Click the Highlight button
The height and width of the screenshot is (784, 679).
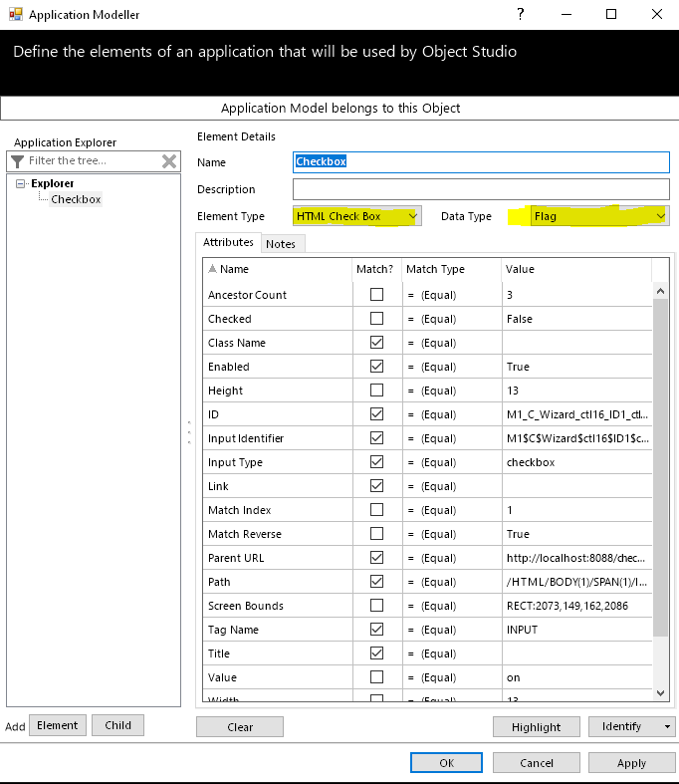coord(536,727)
